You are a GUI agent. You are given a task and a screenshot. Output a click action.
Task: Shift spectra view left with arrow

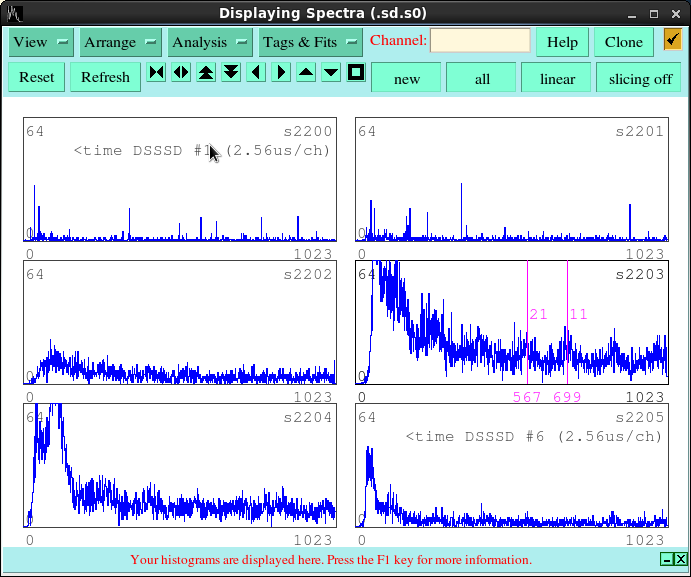(256, 72)
